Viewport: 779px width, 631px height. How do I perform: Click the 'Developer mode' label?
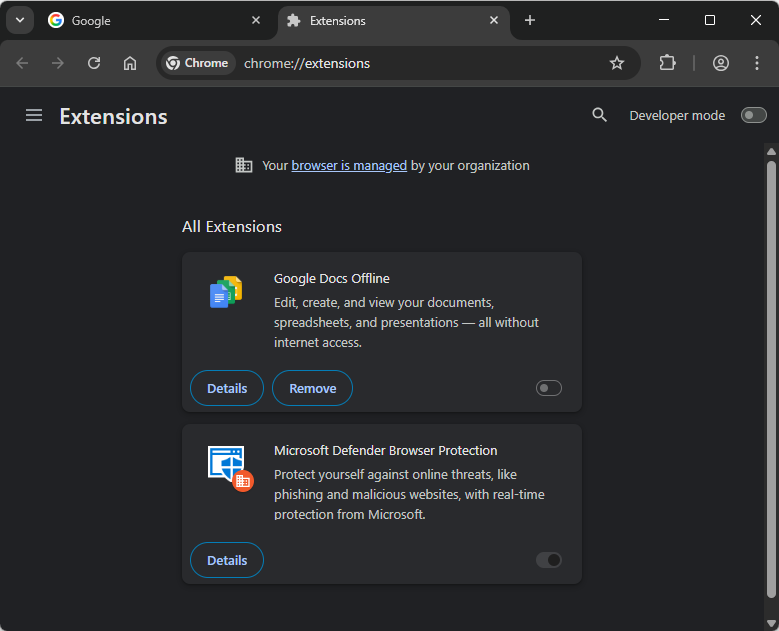677,115
